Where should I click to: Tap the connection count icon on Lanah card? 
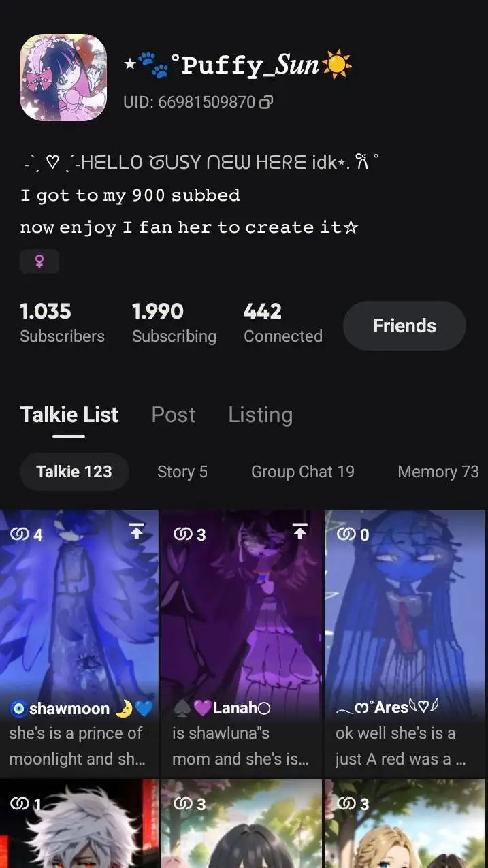click(182, 534)
